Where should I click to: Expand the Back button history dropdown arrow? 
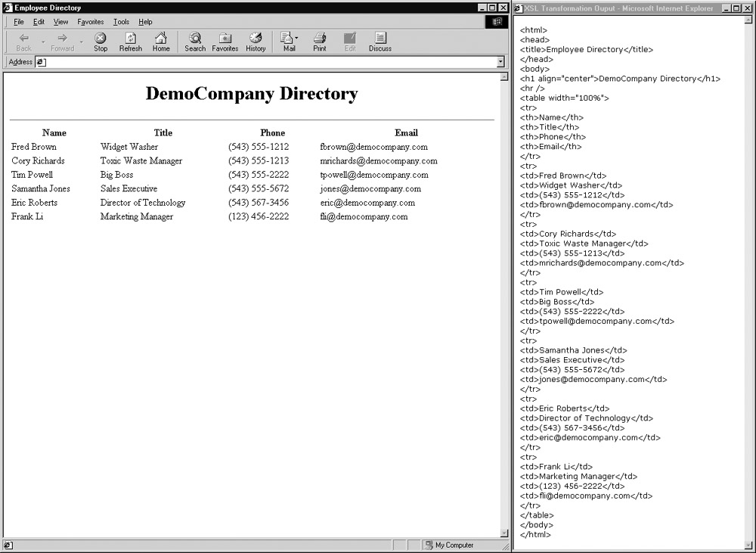click(x=43, y=42)
